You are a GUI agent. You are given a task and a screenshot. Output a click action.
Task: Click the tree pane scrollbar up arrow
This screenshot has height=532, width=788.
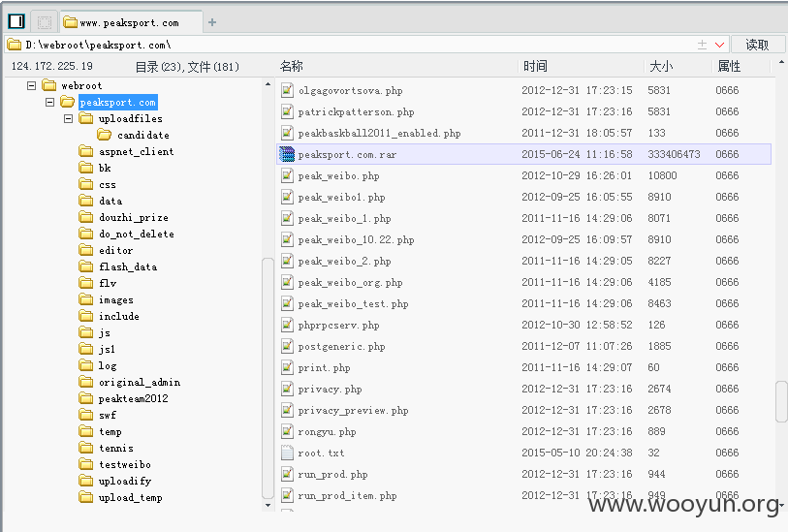click(268, 84)
